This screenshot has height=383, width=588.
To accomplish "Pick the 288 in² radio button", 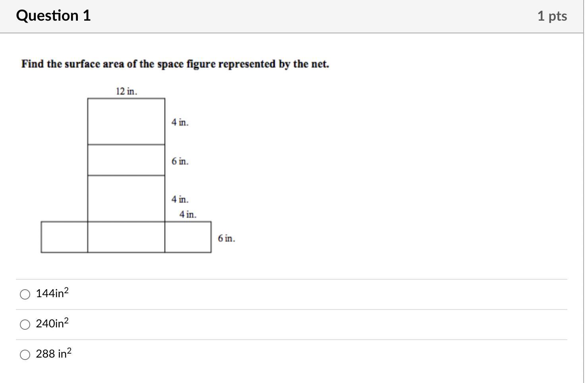I will pos(25,355).
